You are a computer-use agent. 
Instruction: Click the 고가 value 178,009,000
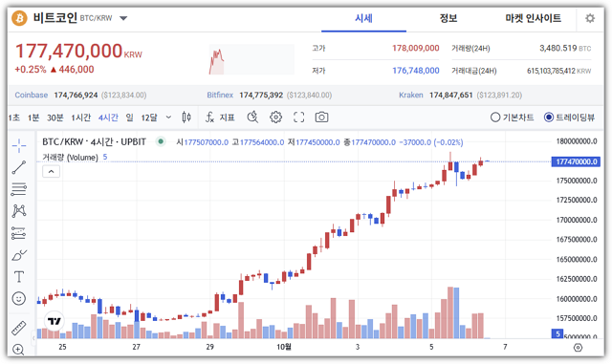[416, 48]
